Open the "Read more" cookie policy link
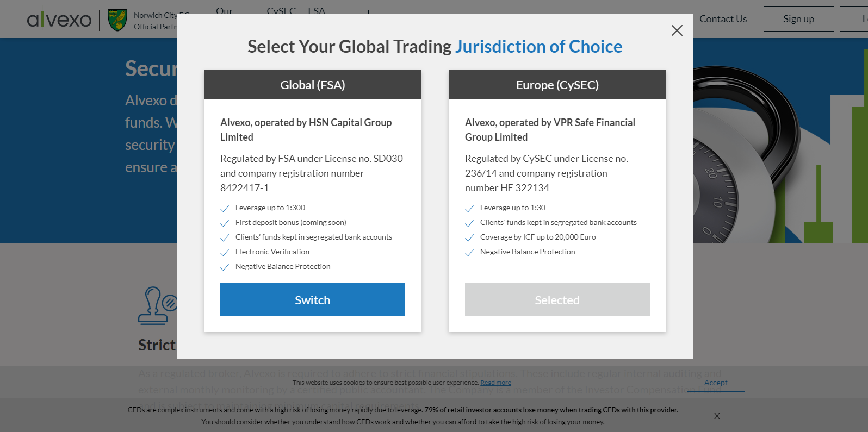868x432 pixels. coord(495,382)
